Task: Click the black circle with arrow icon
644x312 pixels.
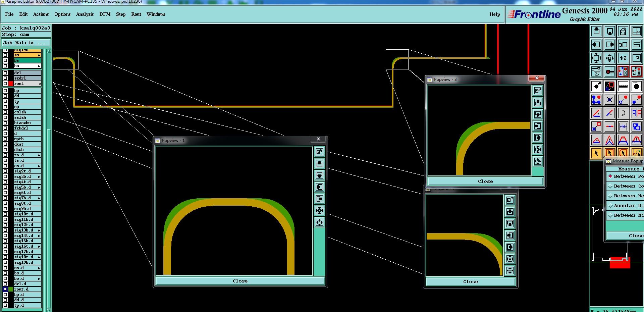Action: pyautogui.click(x=596, y=86)
